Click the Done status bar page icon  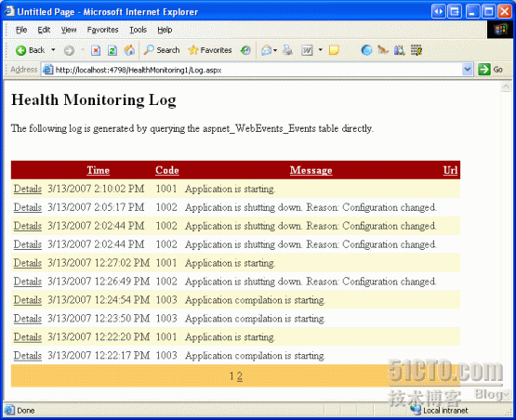(9, 410)
